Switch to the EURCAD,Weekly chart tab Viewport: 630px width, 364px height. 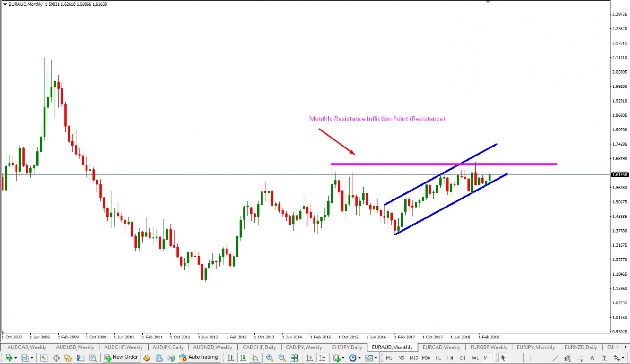click(442, 347)
